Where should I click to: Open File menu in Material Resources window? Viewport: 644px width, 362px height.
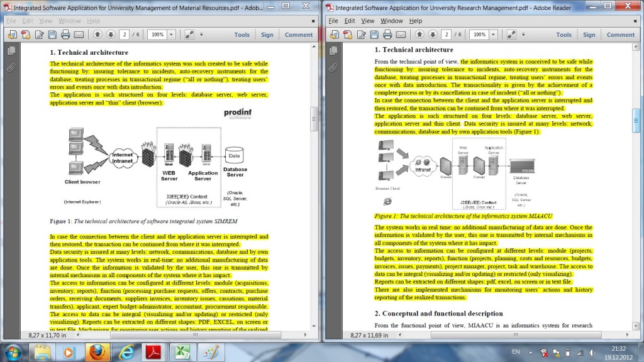click(11, 21)
